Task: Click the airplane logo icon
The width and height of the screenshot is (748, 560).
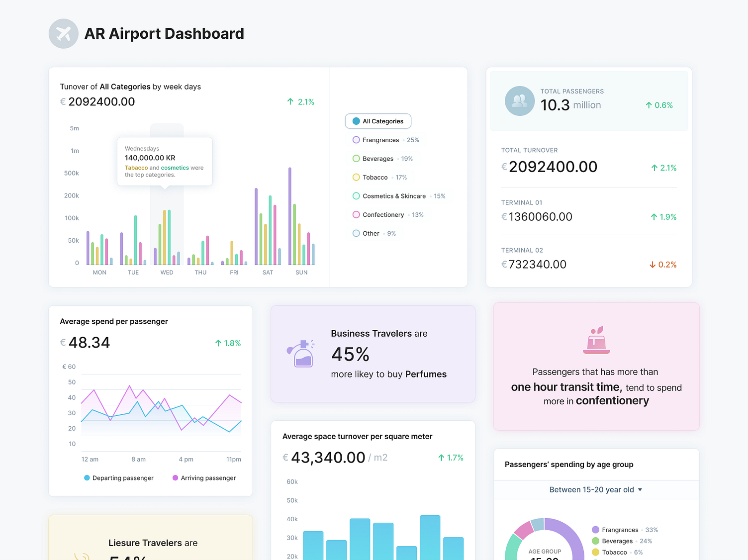Action: [63, 33]
